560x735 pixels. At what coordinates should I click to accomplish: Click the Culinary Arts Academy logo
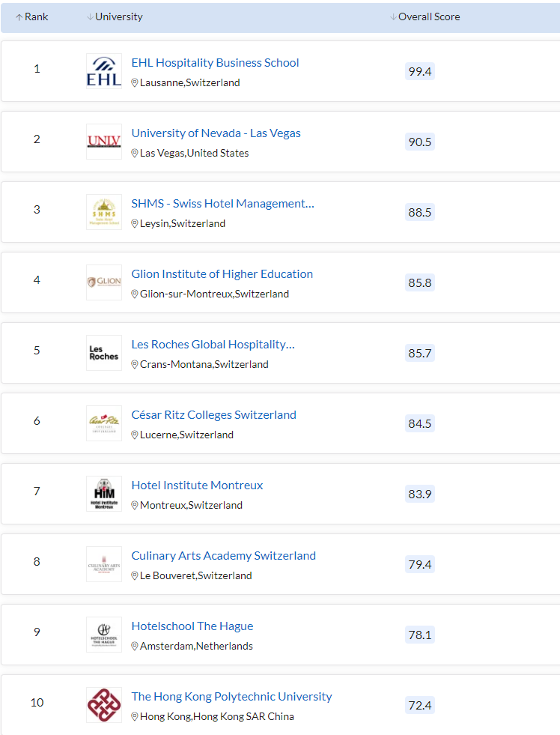point(104,564)
